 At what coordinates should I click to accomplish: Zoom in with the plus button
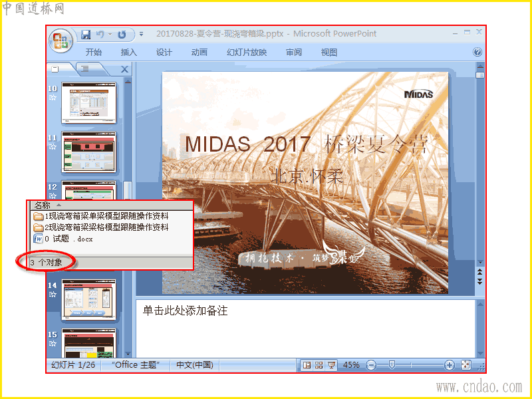(450, 365)
